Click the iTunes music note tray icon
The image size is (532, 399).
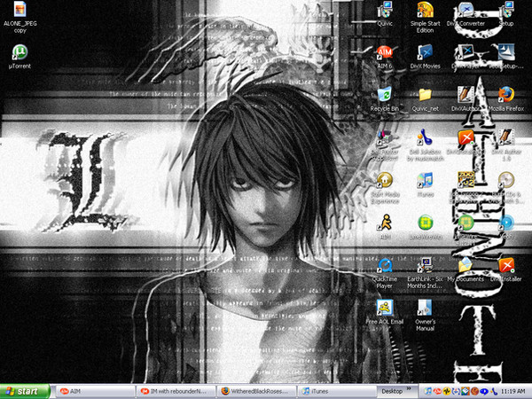coord(428,392)
